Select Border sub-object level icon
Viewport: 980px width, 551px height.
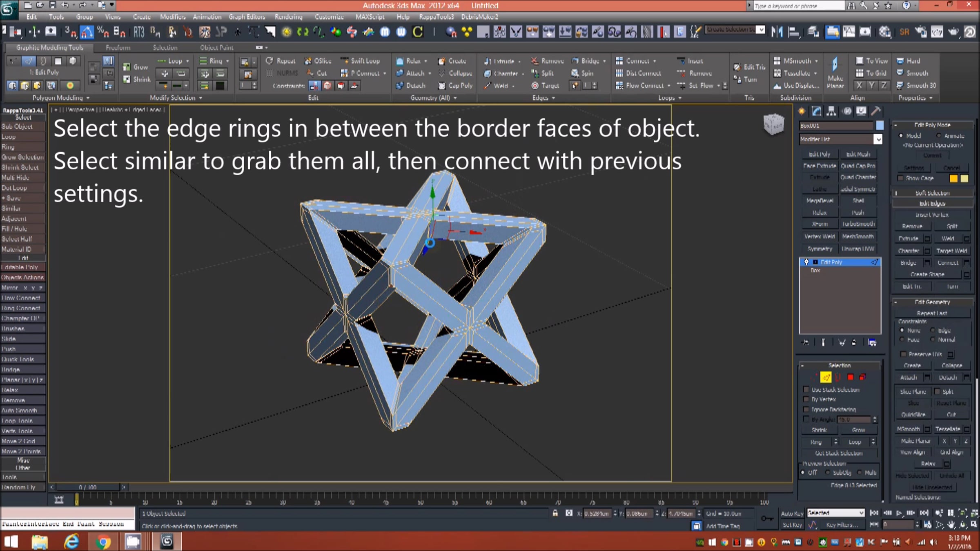[838, 378]
